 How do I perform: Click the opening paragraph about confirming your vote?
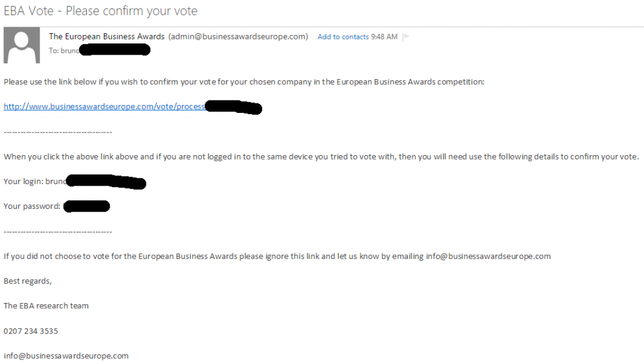point(244,82)
